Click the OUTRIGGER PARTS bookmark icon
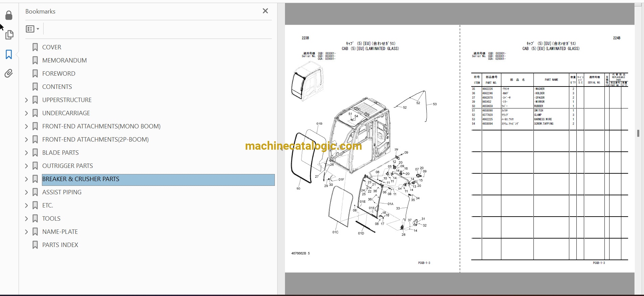 pyautogui.click(x=35, y=166)
